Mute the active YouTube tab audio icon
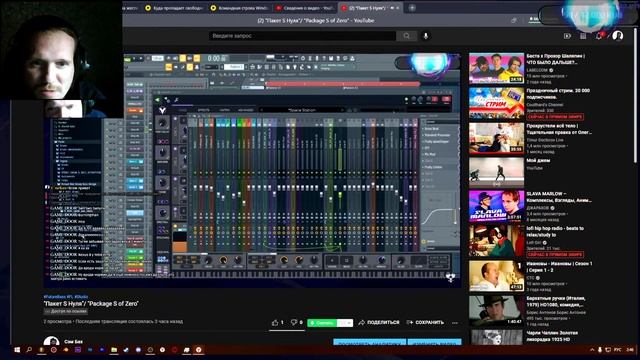The image size is (640, 360). [392, 8]
